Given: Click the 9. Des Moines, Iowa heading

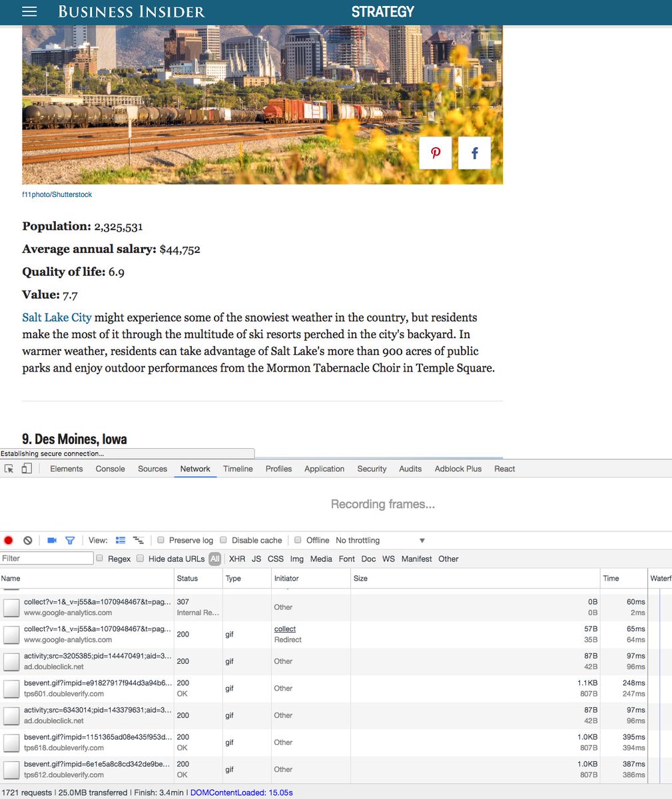Looking at the screenshot, I should pos(75,439).
